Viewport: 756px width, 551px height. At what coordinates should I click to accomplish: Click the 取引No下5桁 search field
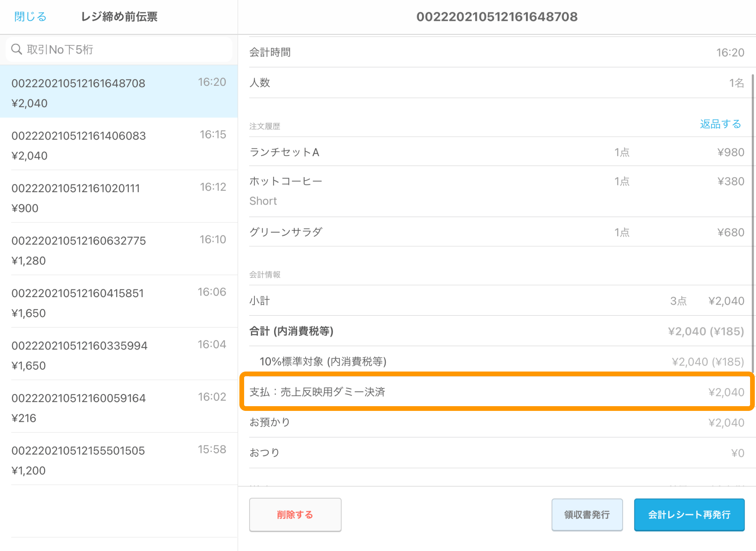point(118,49)
